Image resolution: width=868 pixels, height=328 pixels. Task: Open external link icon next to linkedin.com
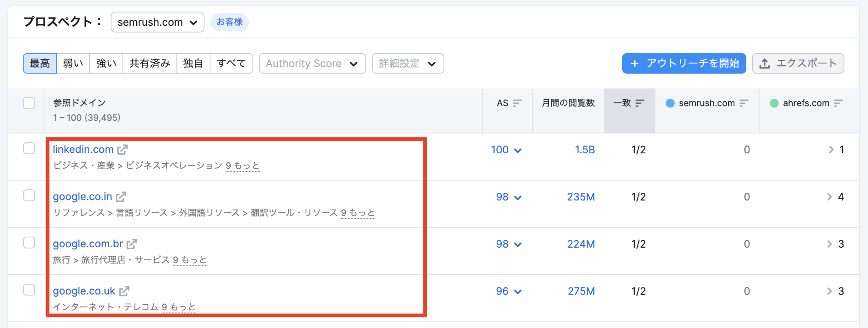122,149
